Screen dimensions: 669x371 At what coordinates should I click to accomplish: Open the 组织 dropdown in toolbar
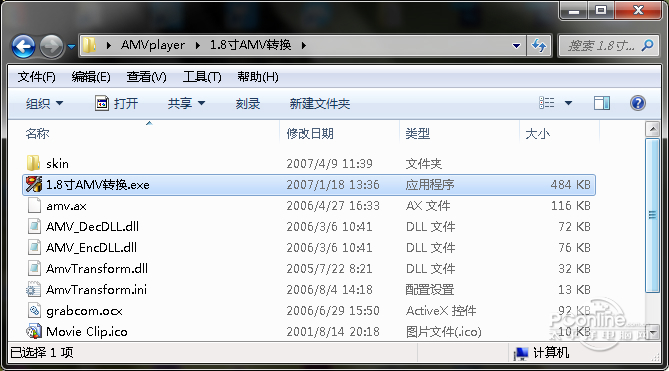tap(44, 103)
